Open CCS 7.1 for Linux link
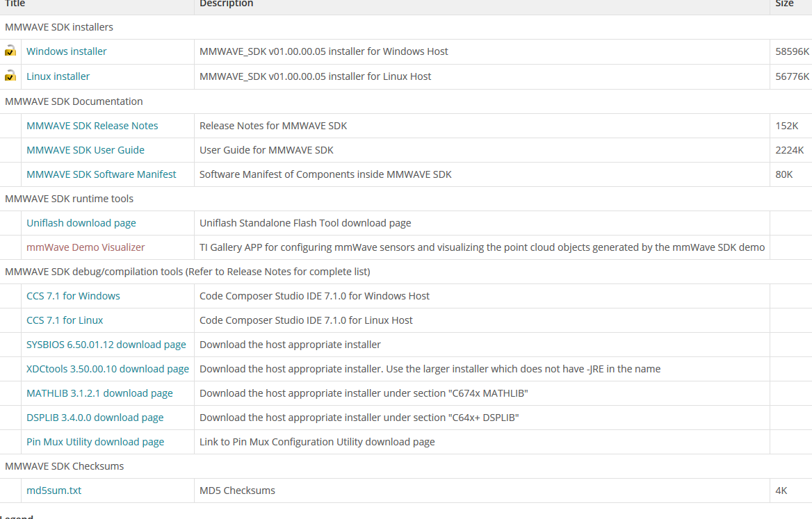812x519 pixels. [65, 320]
